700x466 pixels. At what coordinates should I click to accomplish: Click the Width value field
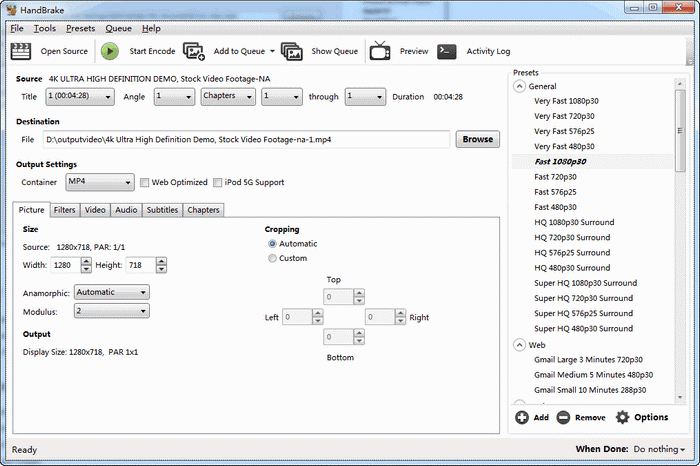pyautogui.click(x=66, y=265)
